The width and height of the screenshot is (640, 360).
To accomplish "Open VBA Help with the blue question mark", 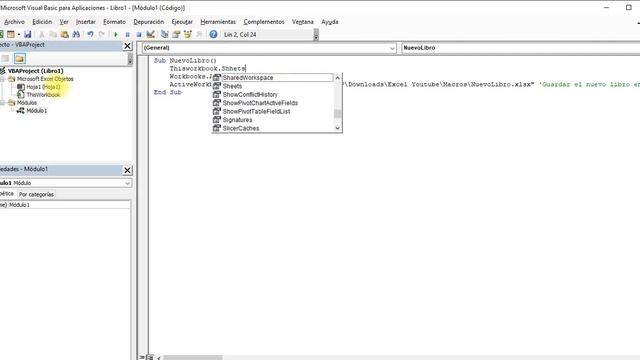I will pyautogui.click(x=213, y=35).
